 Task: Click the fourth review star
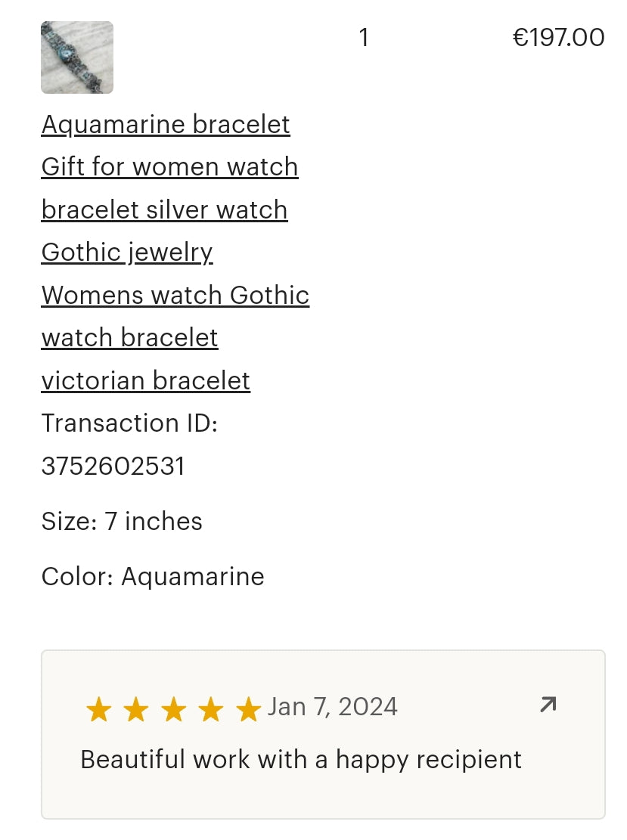210,710
